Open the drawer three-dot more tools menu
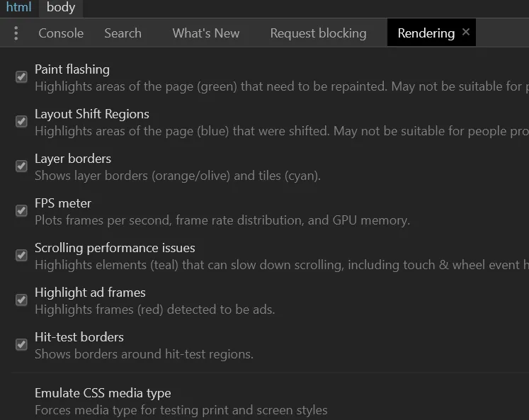This screenshot has height=420, width=529. coord(16,33)
